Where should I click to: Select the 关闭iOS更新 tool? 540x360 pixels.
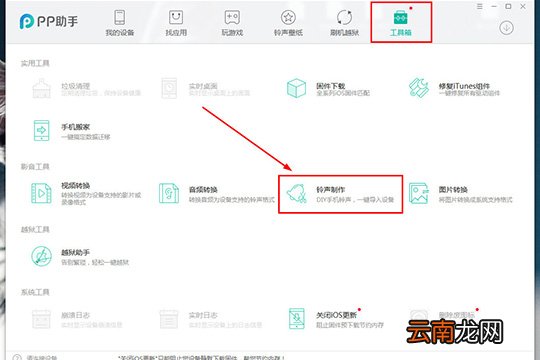(x=336, y=319)
